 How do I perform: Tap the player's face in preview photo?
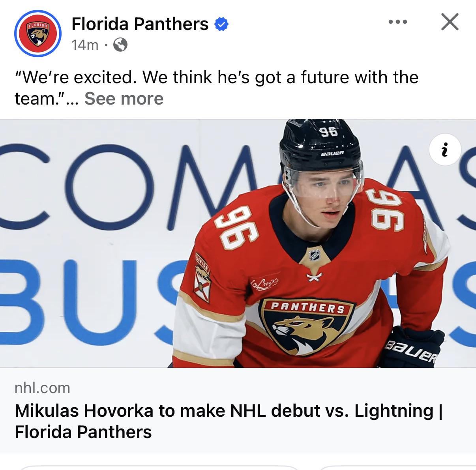(x=325, y=196)
